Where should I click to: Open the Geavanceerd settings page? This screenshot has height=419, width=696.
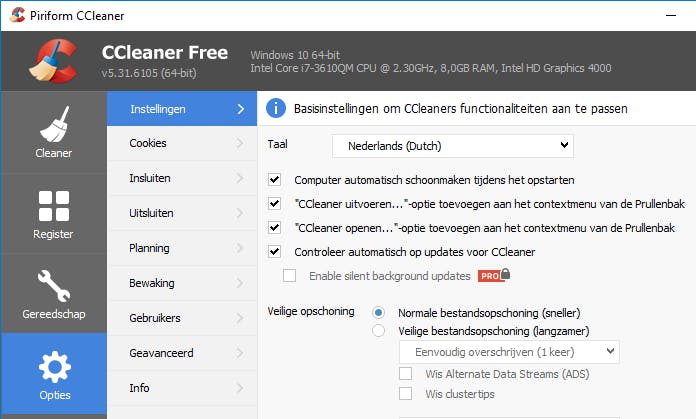(182, 353)
